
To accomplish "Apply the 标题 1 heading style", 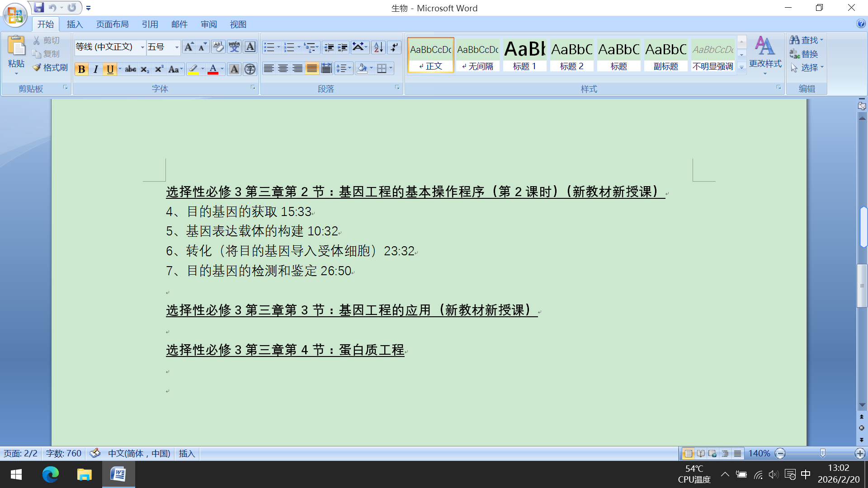I will coord(524,54).
